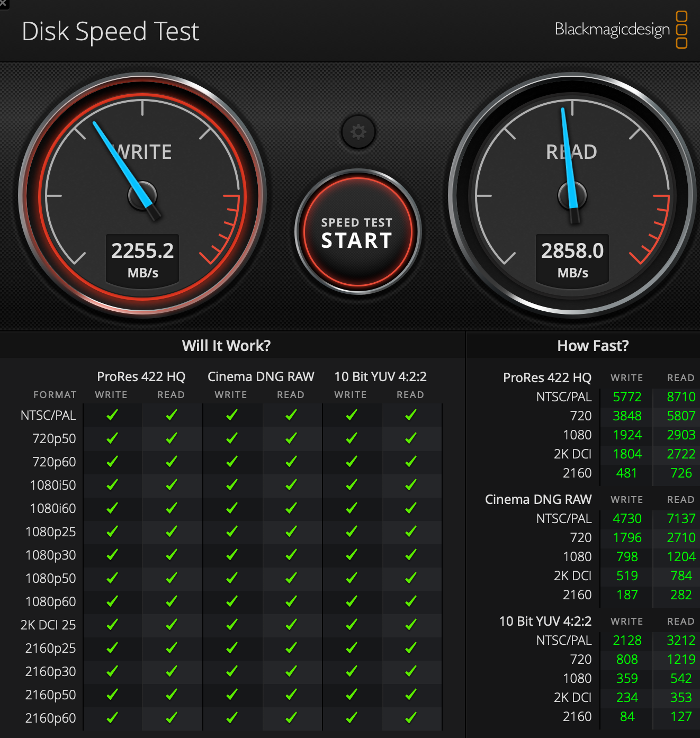Click the 1080i50 ProRes write checkmark
700x738 pixels.
(112, 485)
